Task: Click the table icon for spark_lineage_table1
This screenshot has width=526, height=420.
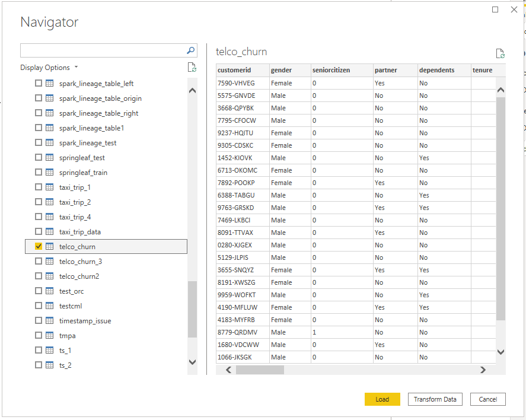Action: click(49, 128)
